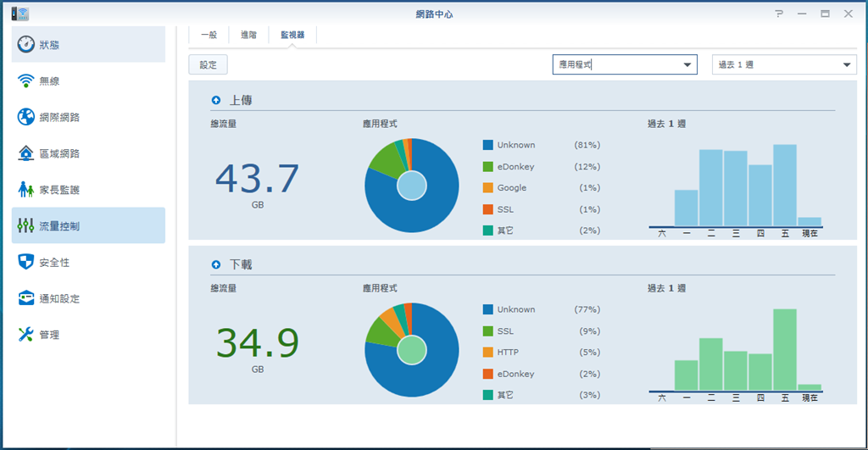Image resolution: width=868 pixels, height=450 pixels.
Task: Open the 通知設定 notification settings
Action: point(88,298)
